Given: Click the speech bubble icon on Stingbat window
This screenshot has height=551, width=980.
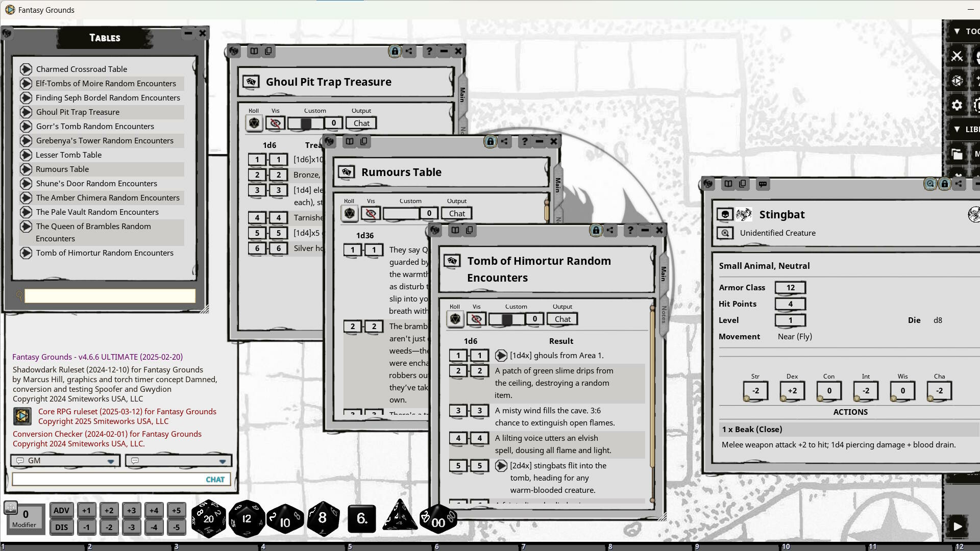Looking at the screenshot, I should pos(763,184).
